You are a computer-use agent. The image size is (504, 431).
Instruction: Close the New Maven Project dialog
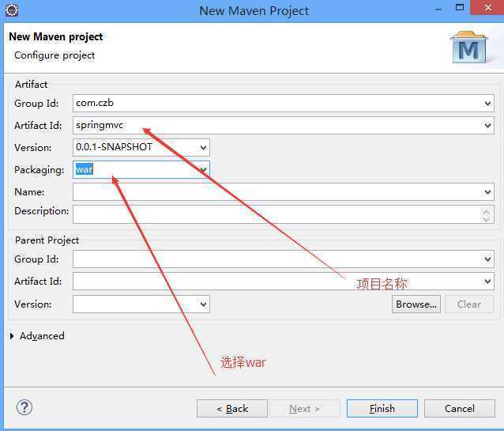[487, 7]
